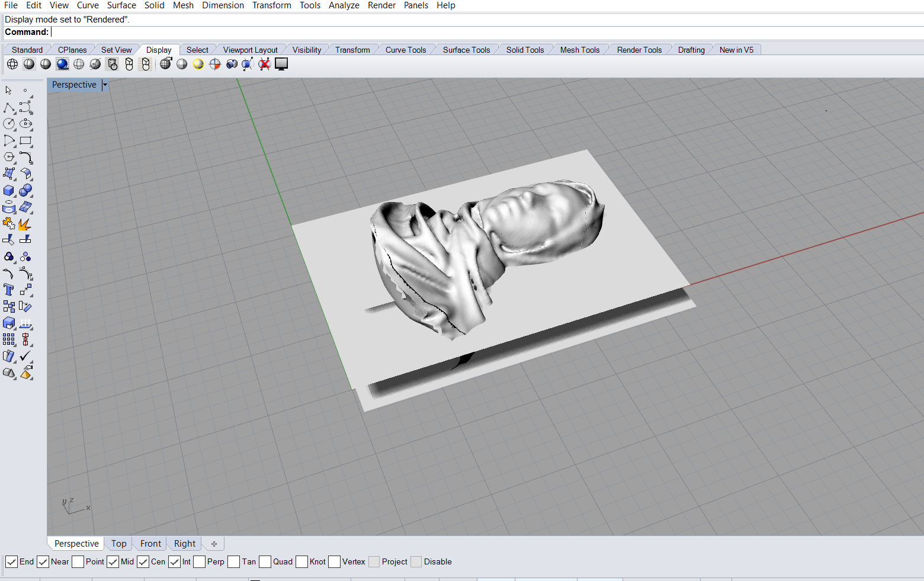The height and width of the screenshot is (581, 924).
Task: Select the arrow pointer Select tool
Action: [x=9, y=91]
